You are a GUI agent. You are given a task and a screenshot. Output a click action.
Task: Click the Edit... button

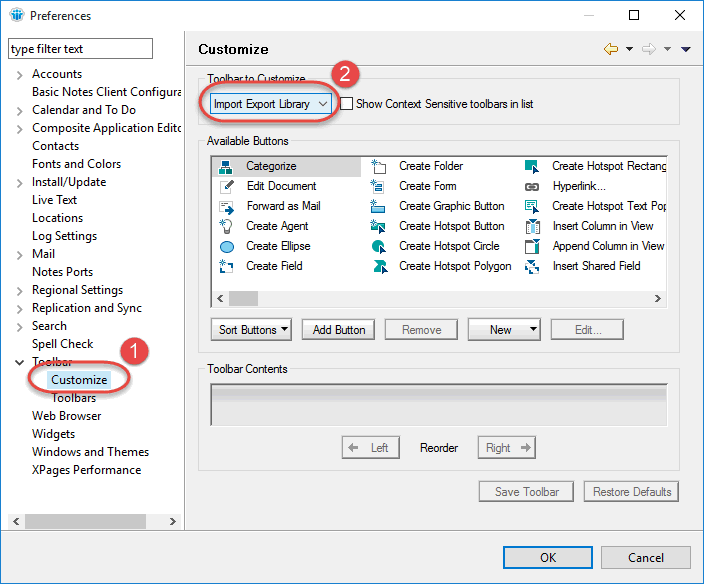click(587, 330)
